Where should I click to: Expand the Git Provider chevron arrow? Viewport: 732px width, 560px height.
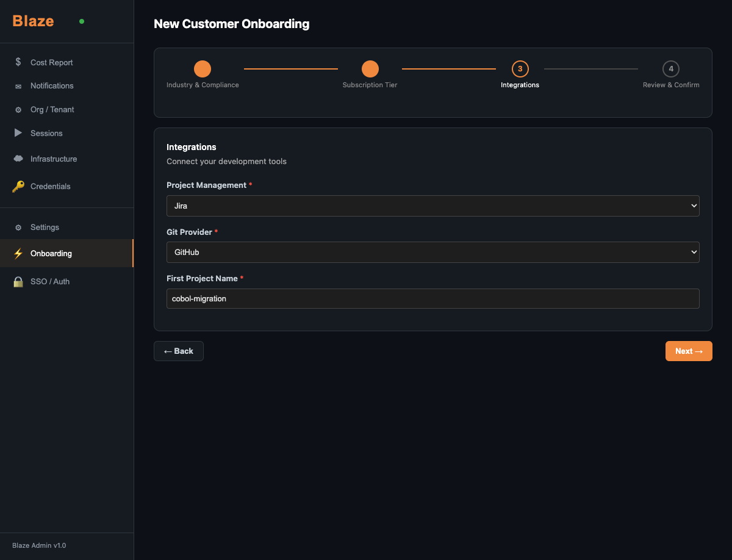[x=693, y=252]
